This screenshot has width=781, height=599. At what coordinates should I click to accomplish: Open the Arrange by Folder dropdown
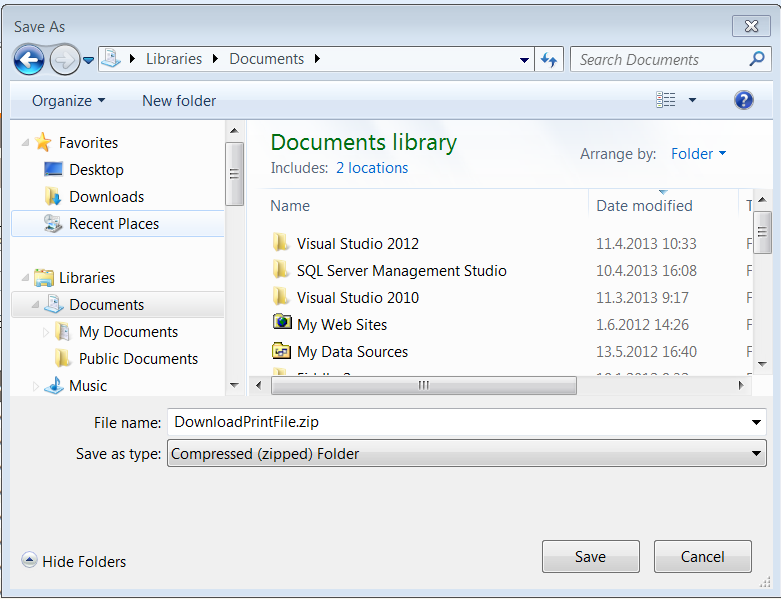698,154
